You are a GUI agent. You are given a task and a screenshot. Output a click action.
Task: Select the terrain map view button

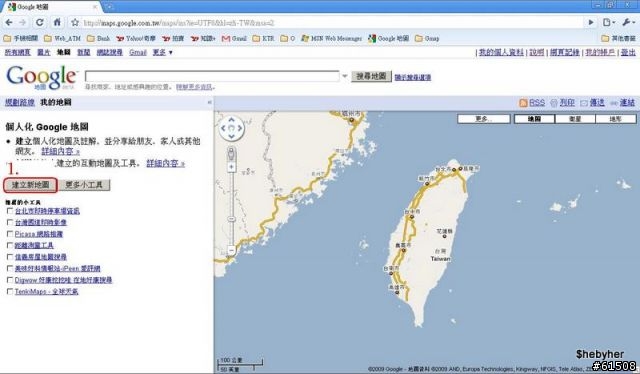point(616,119)
